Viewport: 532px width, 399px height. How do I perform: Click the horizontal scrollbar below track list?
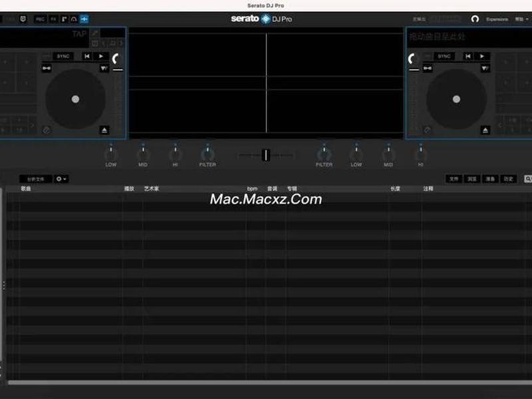pyautogui.click(x=270, y=382)
